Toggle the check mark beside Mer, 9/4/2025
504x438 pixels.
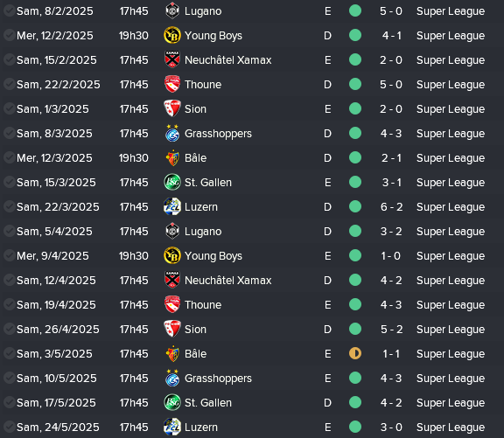click(x=9, y=255)
